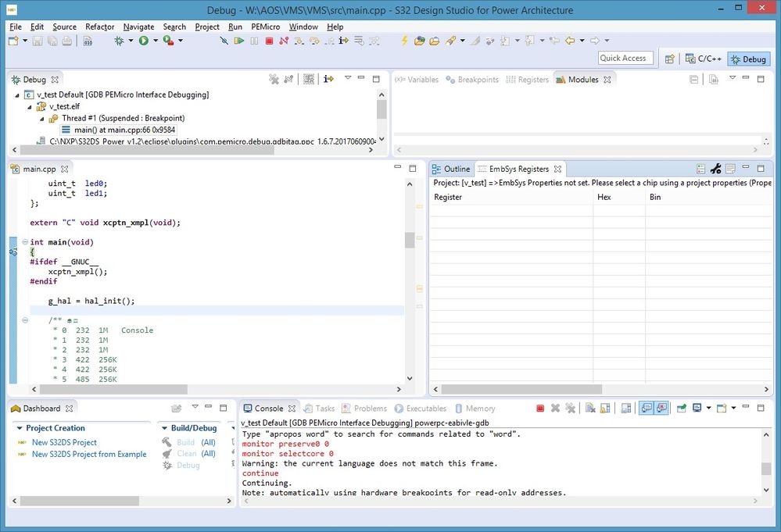Screen dimensions: 781x532
Task: Open the Open Console dropdown arrow
Action: pos(733,409)
